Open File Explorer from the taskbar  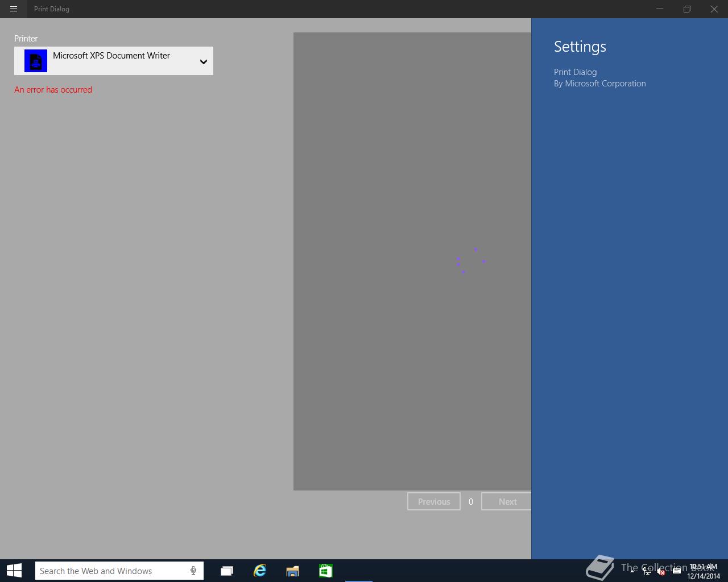[x=293, y=571]
